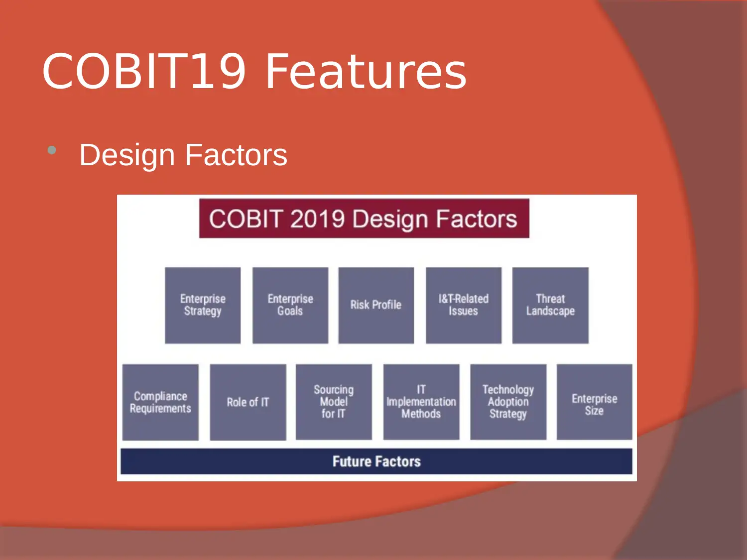Select the 'Technology Adoption Strategy' box
Screen dimensions: 747x560
click(x=508, y=402)
